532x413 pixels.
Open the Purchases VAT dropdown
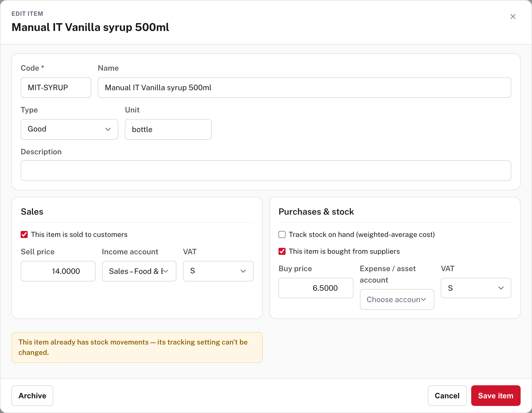pos(476,288)
